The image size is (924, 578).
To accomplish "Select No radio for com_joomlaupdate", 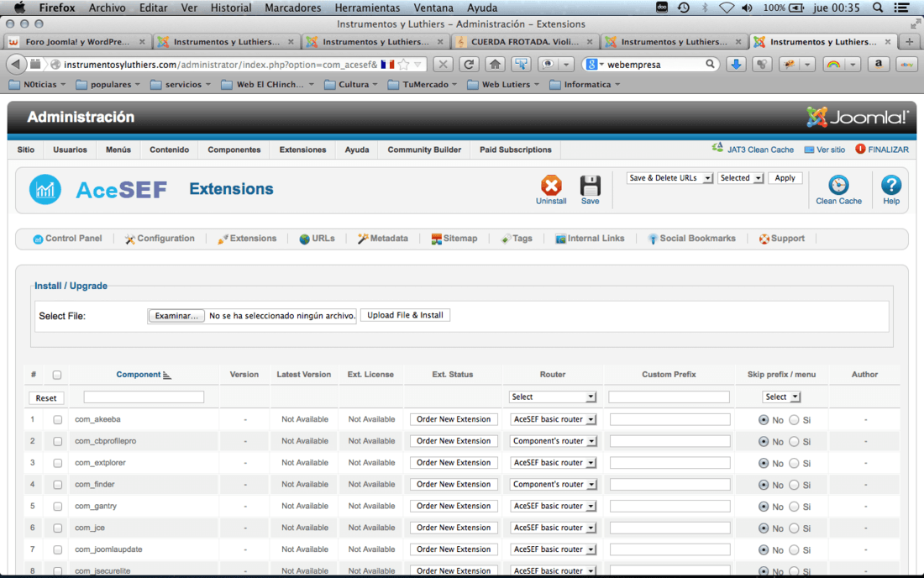I will point(764,549).
